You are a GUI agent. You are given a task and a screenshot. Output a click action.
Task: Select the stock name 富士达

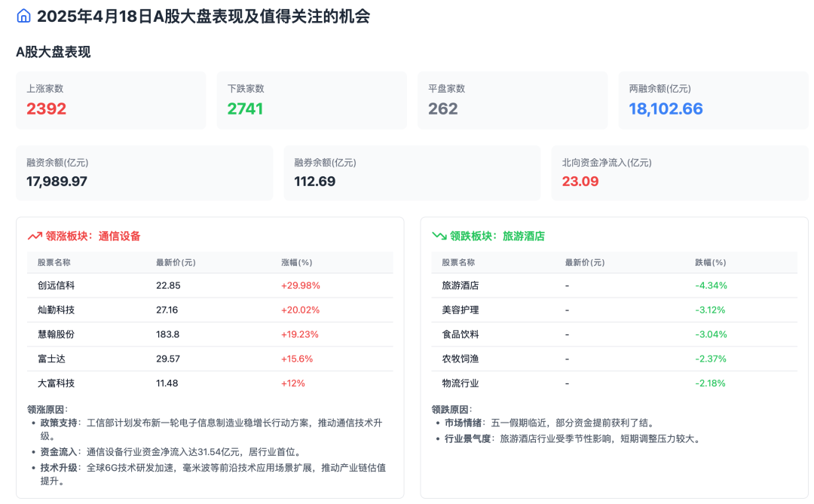coord(51,359)
